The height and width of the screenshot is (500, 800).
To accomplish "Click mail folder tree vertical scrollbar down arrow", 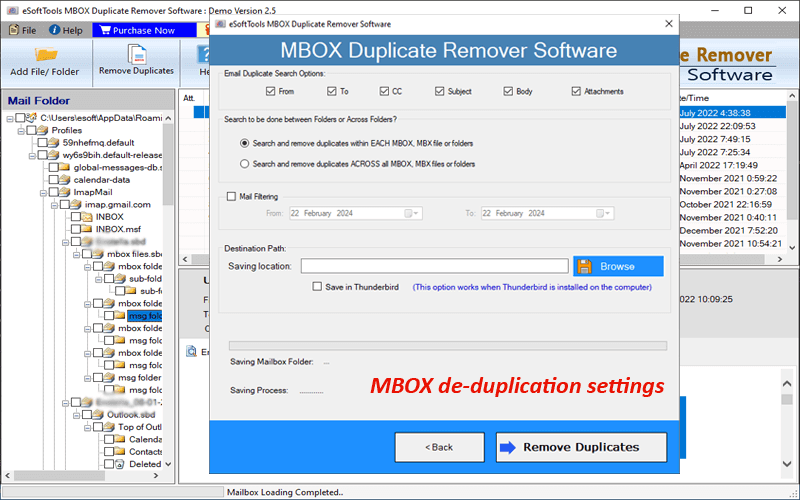I will point(168,464).
